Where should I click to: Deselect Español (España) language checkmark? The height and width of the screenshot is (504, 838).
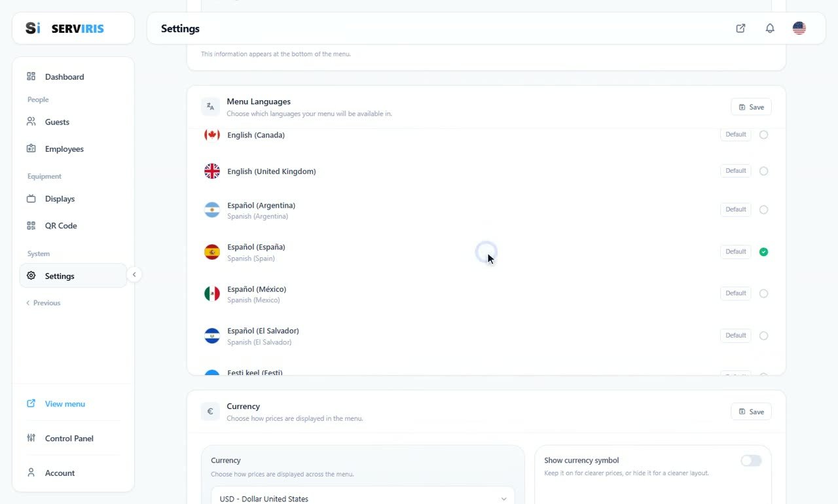pos(763,252)
